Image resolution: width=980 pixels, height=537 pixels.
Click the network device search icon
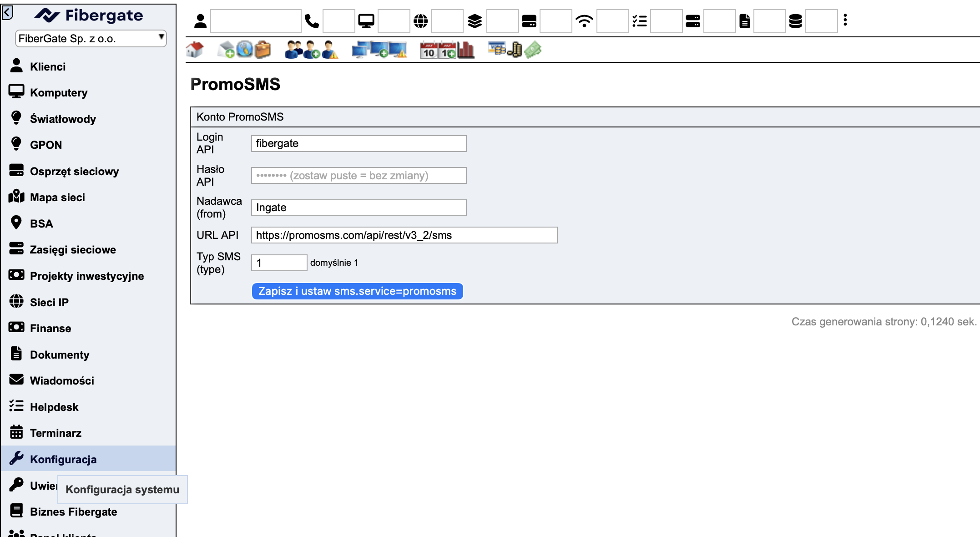[529, 21]
